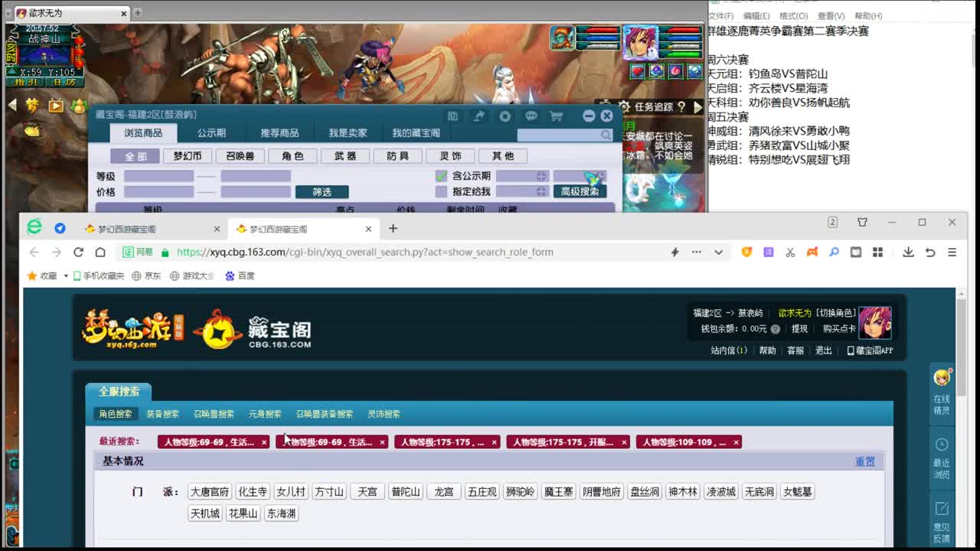Open 格式(O) menu in Notepad
The image size is (980, 551).
pyautogui.click(x=793, y=16)
